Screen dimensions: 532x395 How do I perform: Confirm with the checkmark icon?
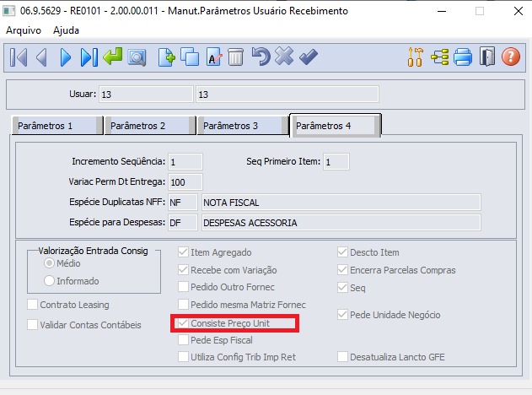pyautogui.click(x=309, y=57)
